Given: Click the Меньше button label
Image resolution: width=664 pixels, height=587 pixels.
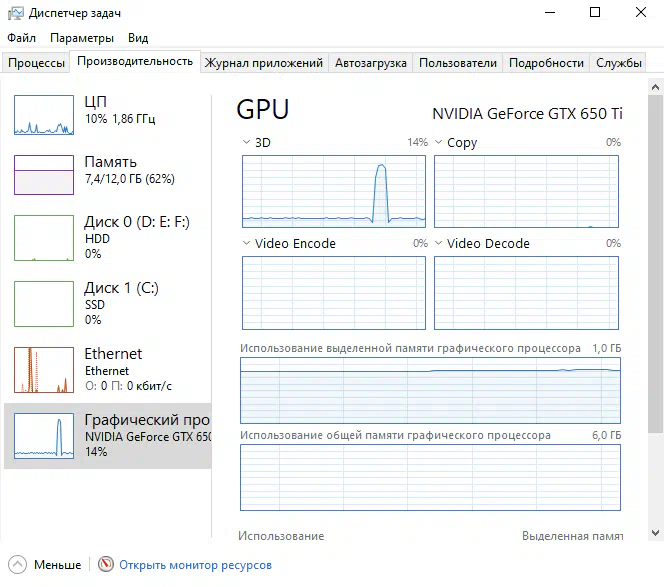Looking at the screenshot, I should (x=57, y=565).
